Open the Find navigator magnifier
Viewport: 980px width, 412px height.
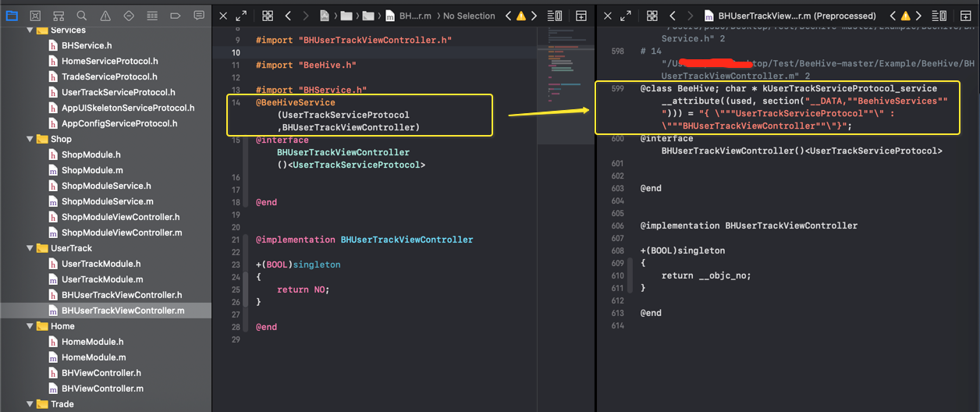[82, 16]
